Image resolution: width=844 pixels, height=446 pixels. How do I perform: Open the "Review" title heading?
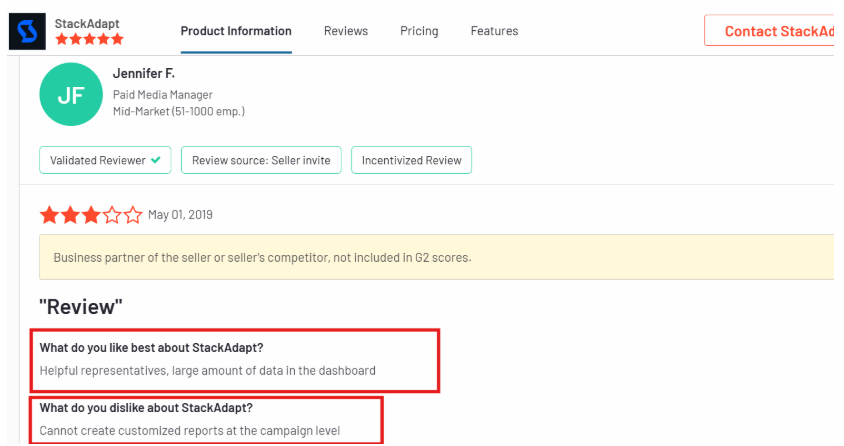[x=81, y=307]
